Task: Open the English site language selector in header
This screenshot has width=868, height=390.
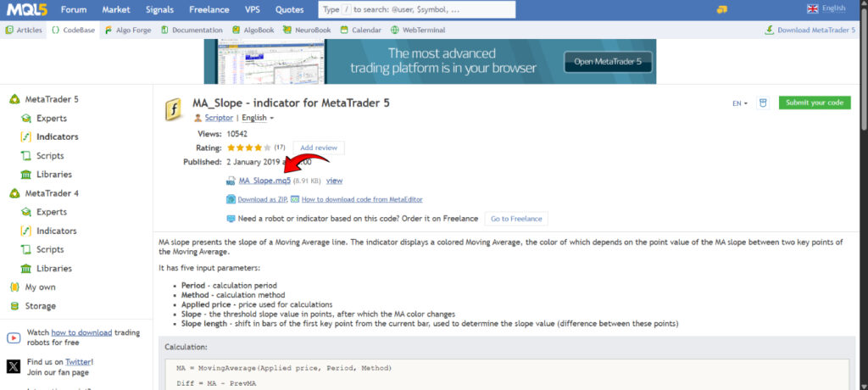Action: pyautogui.click(x=826, y=9)
